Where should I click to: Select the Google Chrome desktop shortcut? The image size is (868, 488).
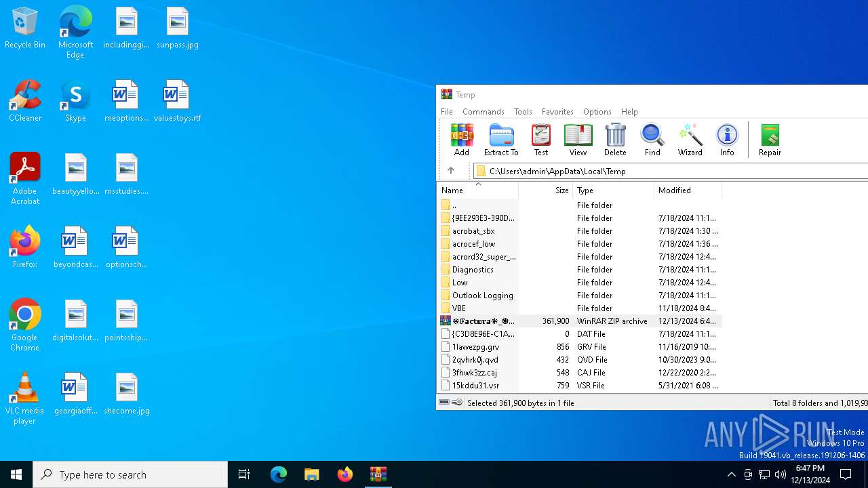pyautogui.click(x=25, y=325)
